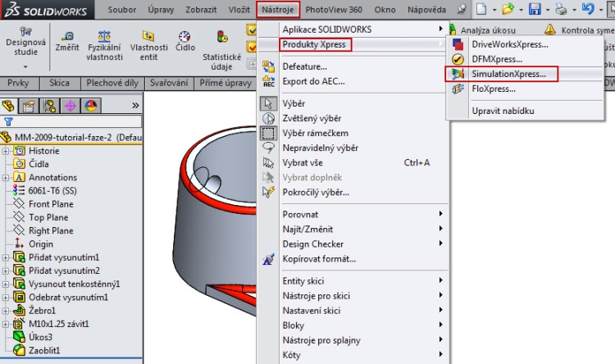This screenshot has width=615, height=364.
Task: Switch to the Plechové díly tab
Action: pyautogui.click(x=112, y=83)
